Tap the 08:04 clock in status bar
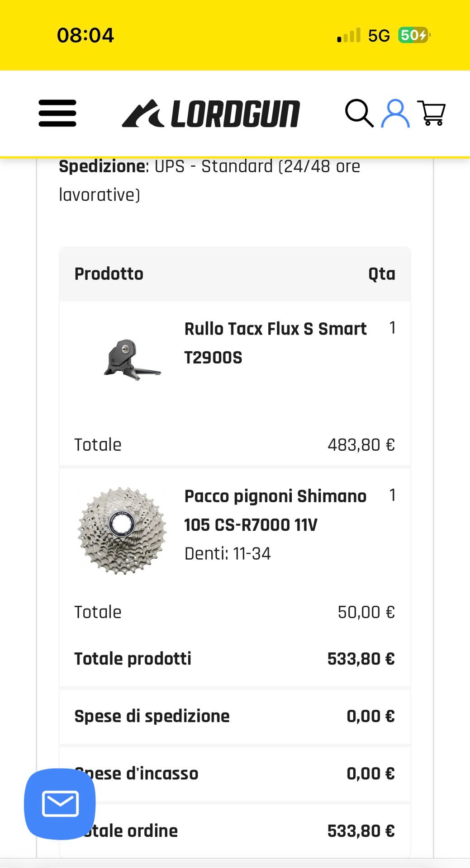The image size is (470, 868). pyautogui.click(x=85, y=35)
